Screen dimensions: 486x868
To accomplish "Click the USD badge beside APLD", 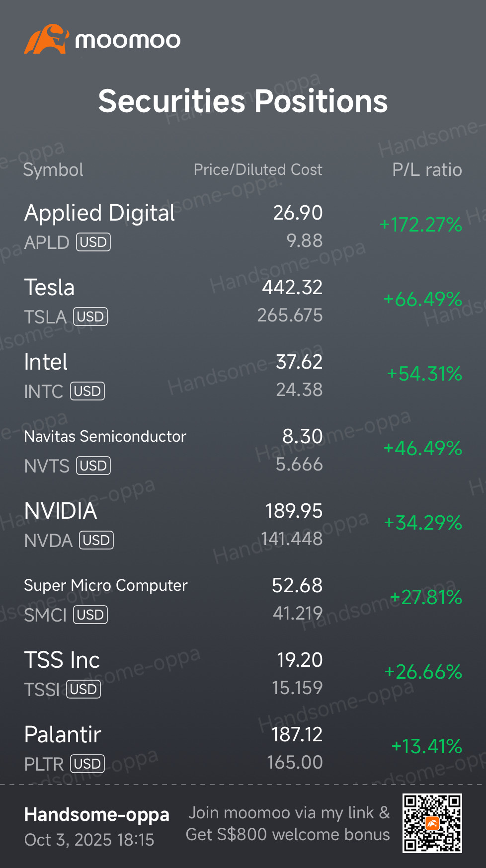I will [x=93, y=242].
